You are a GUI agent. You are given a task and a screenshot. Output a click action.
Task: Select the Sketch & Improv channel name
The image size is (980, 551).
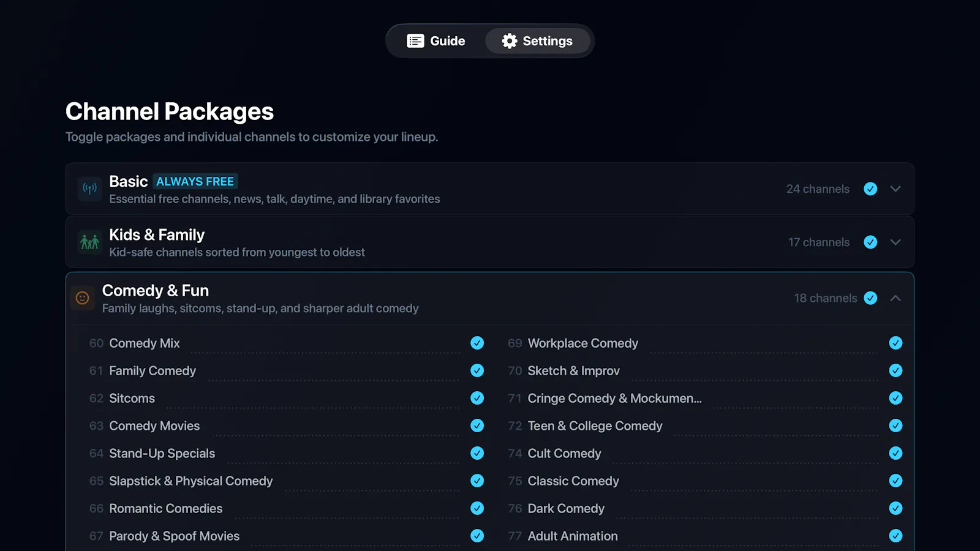click(x=574, y=370)
